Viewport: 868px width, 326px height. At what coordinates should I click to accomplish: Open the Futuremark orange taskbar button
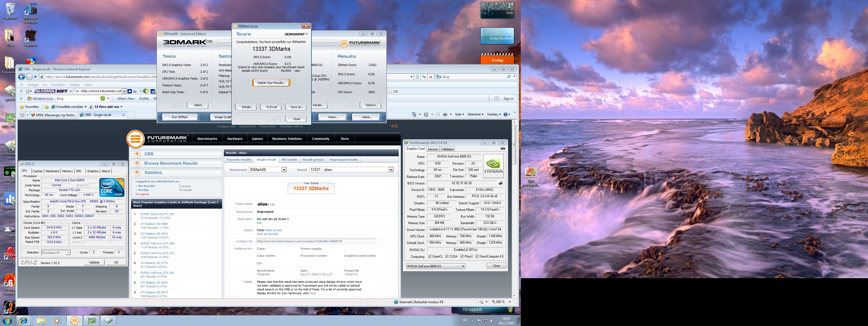tap(75, 321)
